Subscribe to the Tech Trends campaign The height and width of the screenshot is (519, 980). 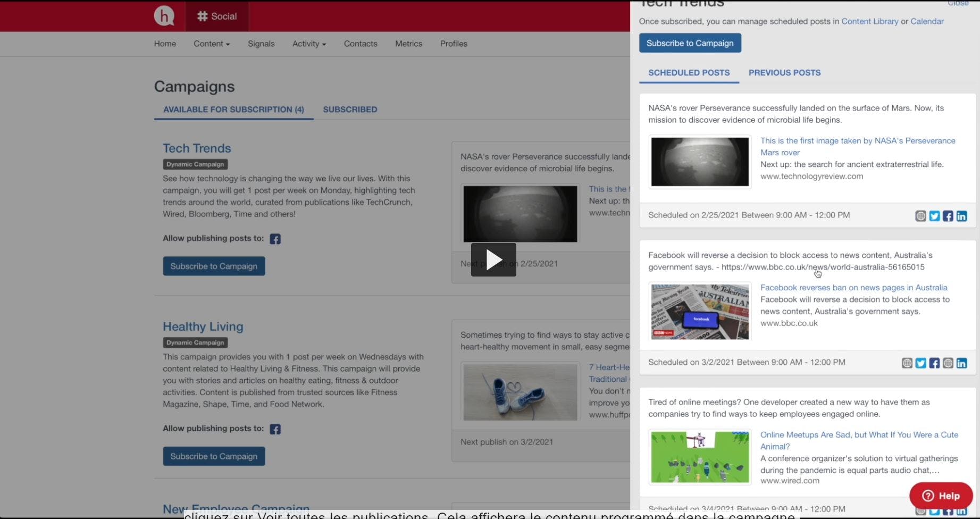coord(214,266)
